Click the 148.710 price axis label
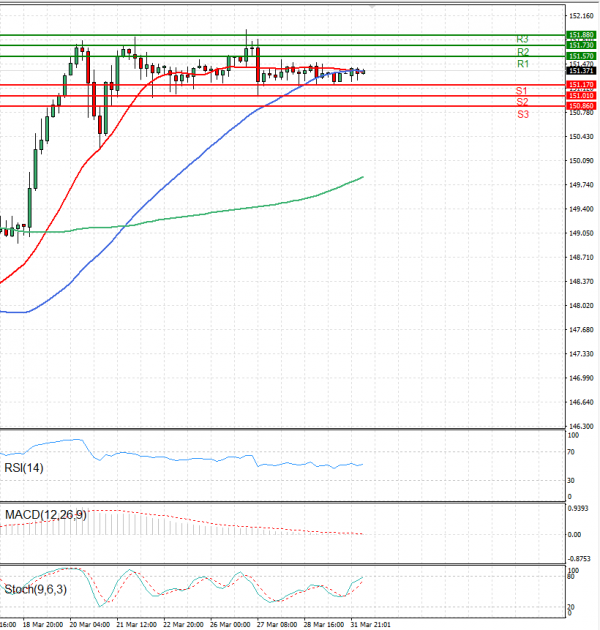Screen dimensions: 600x630 pyautogui.click(x=581, y=257)
